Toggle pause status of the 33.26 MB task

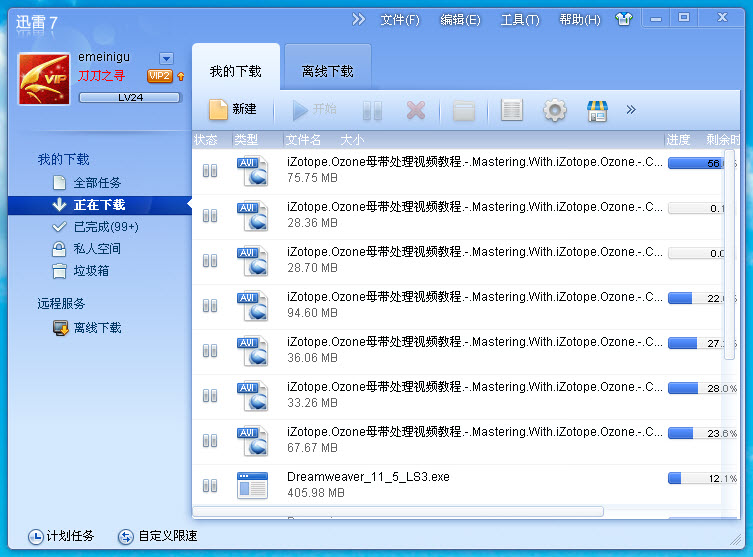(210, 396)
